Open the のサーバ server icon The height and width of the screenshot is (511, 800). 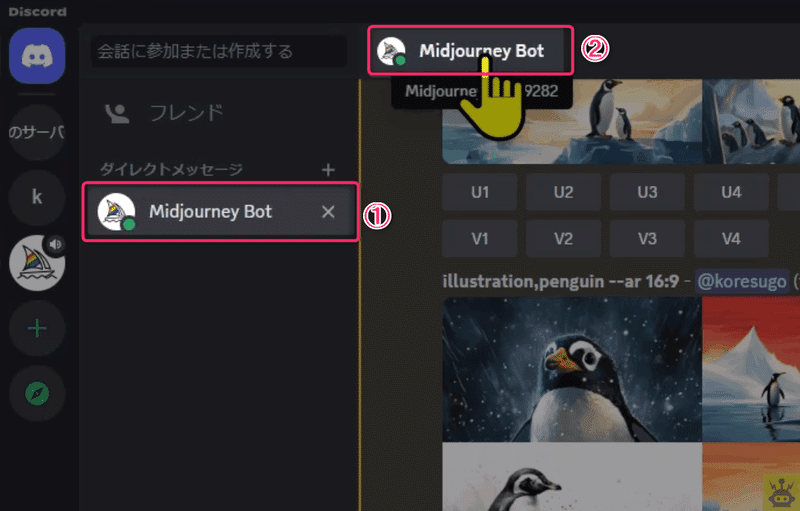(37, 132)
